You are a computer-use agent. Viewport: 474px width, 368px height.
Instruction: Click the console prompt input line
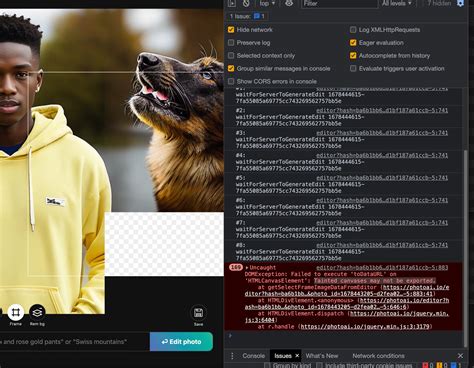point(345,336)
